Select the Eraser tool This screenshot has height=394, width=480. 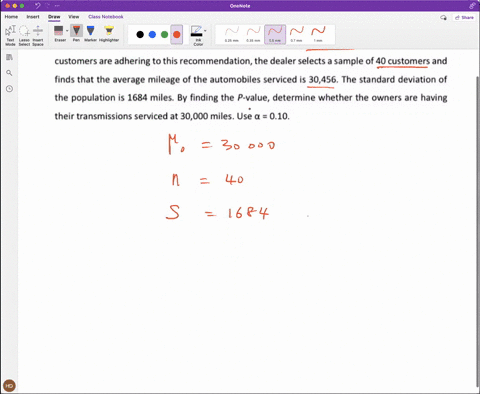pos(59,34)
